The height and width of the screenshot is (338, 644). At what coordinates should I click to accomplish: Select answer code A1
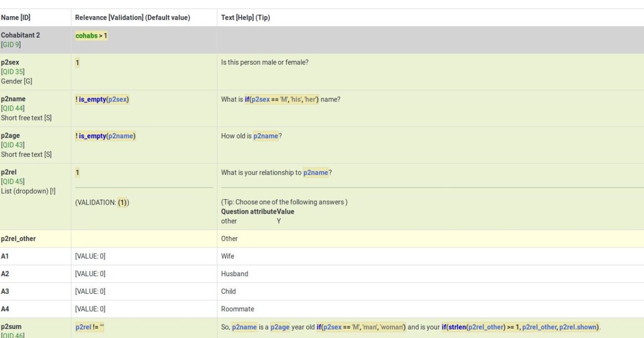[x=5, y=257]
